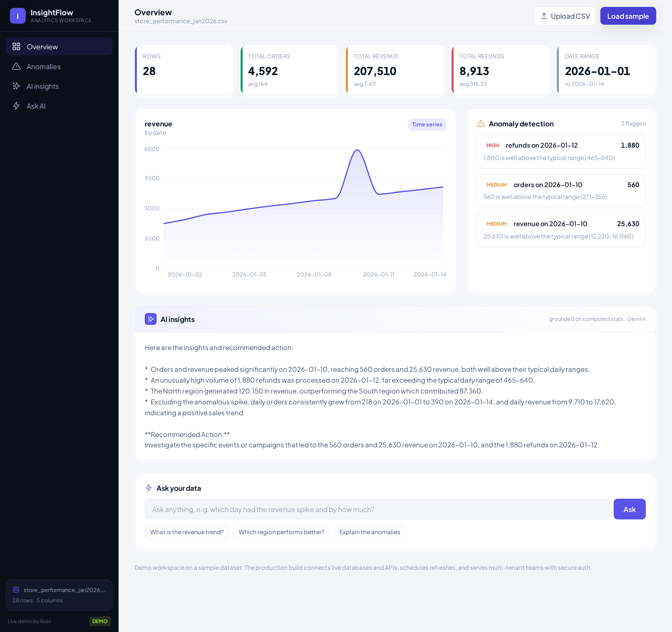The image size is (672, 632).
Task: Click the 2026-01-05 x-axis label
Action: click(250, 274)
